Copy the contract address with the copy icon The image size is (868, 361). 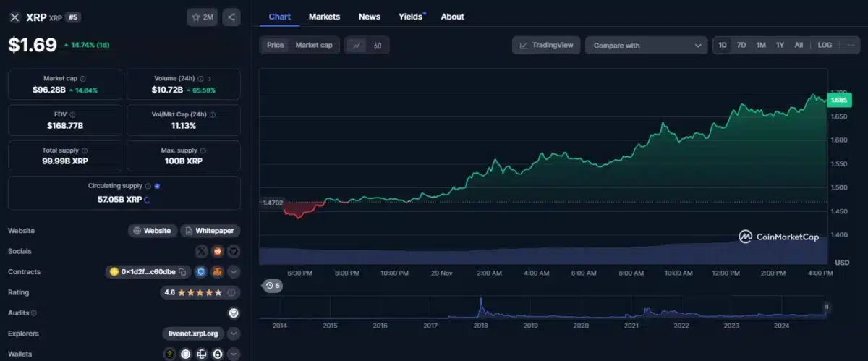(182, 272)
